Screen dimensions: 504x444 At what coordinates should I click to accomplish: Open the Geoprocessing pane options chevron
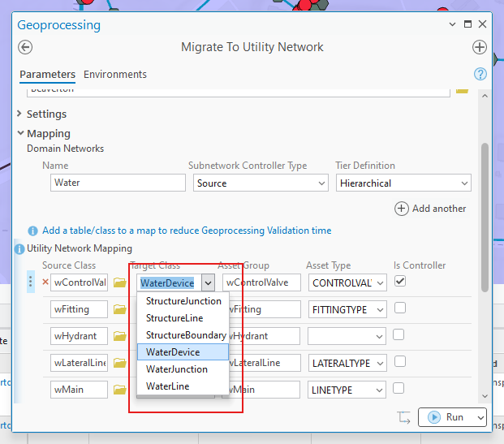[452, 24]
